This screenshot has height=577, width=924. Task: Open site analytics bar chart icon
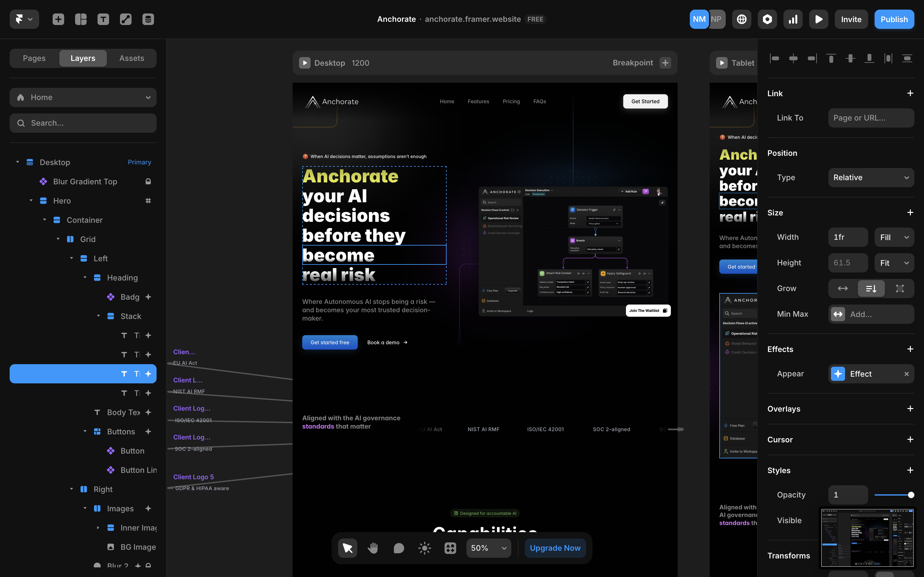pyautogui.click(x=793, y=19)
